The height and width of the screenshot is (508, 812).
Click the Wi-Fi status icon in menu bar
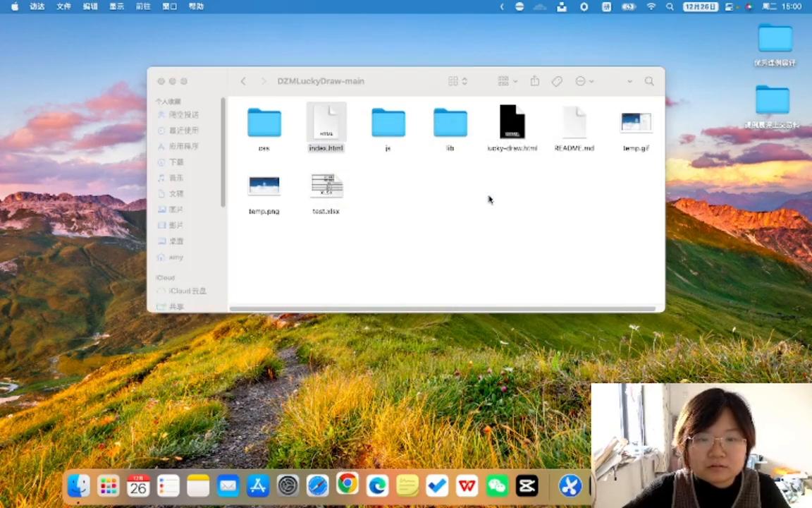[x=651, y=6]
